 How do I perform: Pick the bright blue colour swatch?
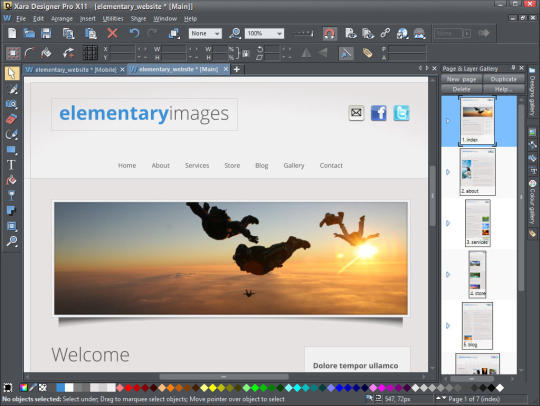339,388
